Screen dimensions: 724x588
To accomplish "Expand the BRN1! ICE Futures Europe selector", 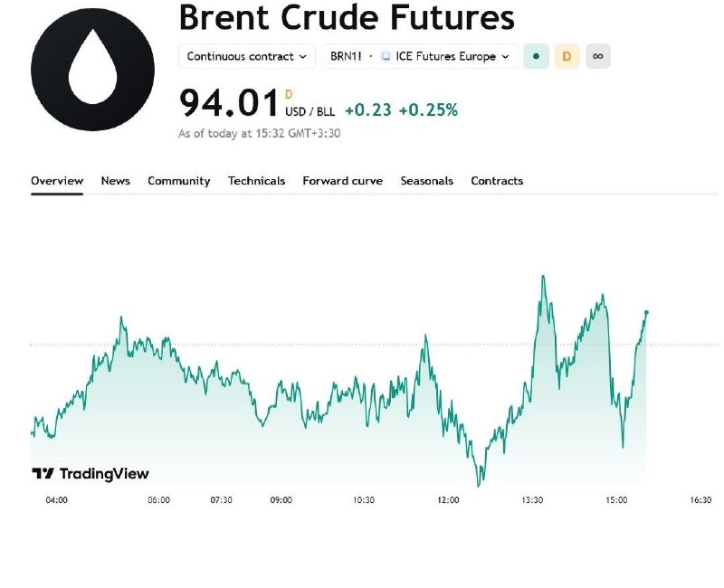I will coord(420,56).
